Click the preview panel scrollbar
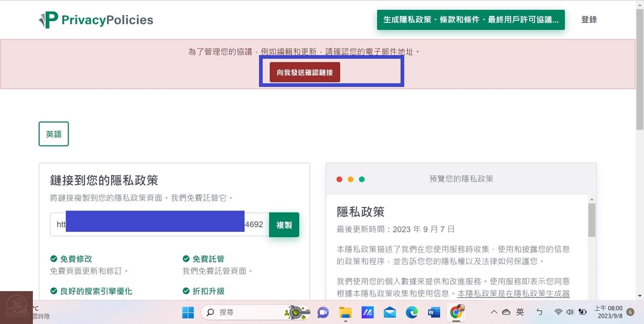The width and height of the screenshot is (644, 324). click(x=591, y=220)
